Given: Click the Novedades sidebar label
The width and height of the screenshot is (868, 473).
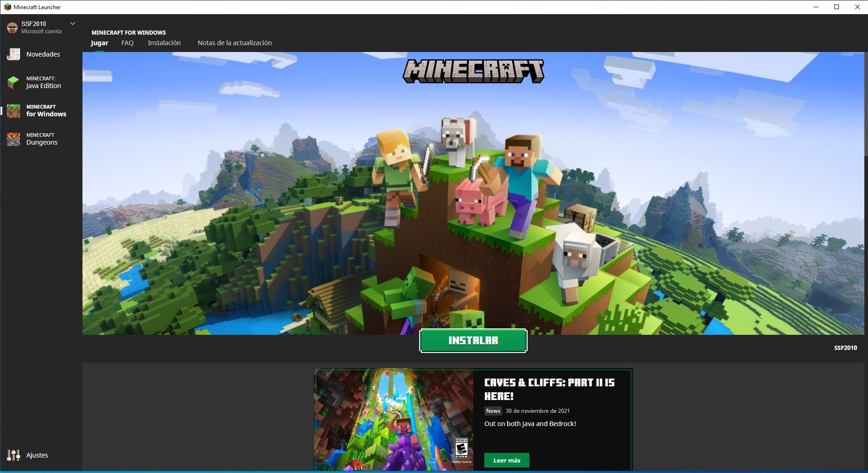Looking at the screenshot, I should click(x=43, y=54).
